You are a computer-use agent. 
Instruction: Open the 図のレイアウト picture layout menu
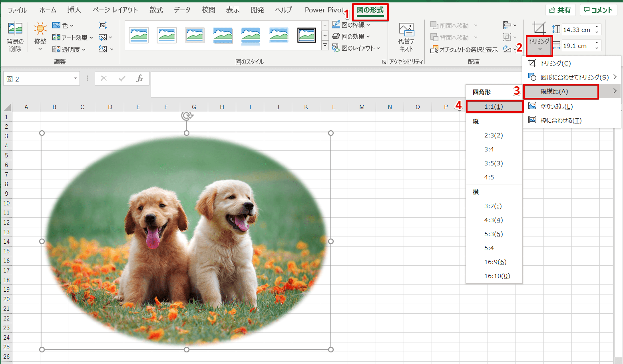(x=356, y=48)
